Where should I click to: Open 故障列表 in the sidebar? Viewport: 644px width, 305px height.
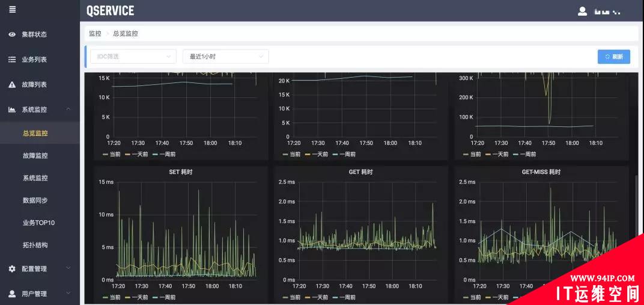pos(34,85)
